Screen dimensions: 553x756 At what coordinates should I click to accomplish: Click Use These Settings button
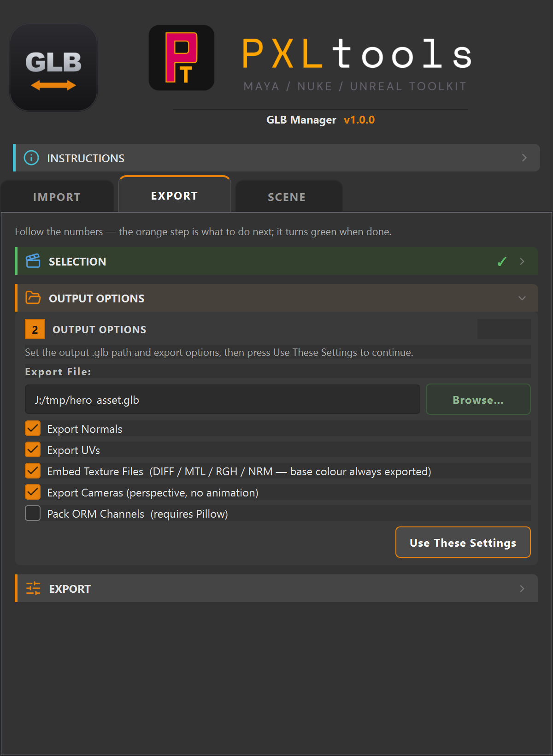pos(463,542)
